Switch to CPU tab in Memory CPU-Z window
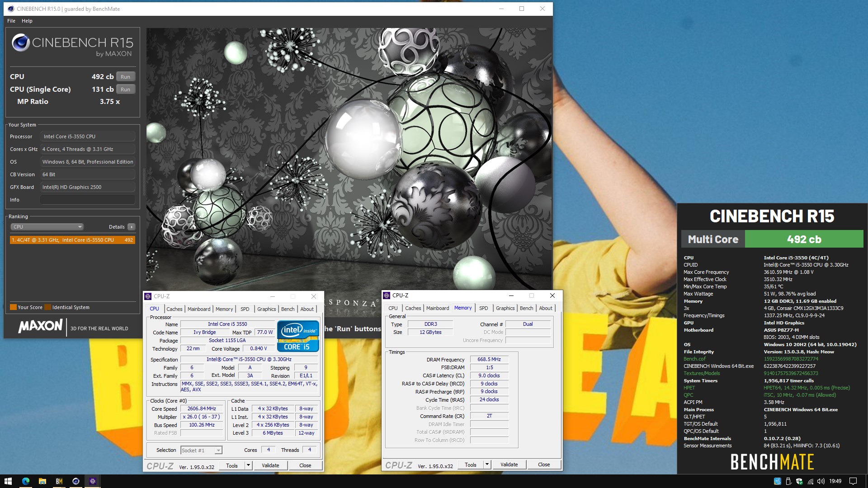This screenshot has height=488, width=868. click(393, 308)
